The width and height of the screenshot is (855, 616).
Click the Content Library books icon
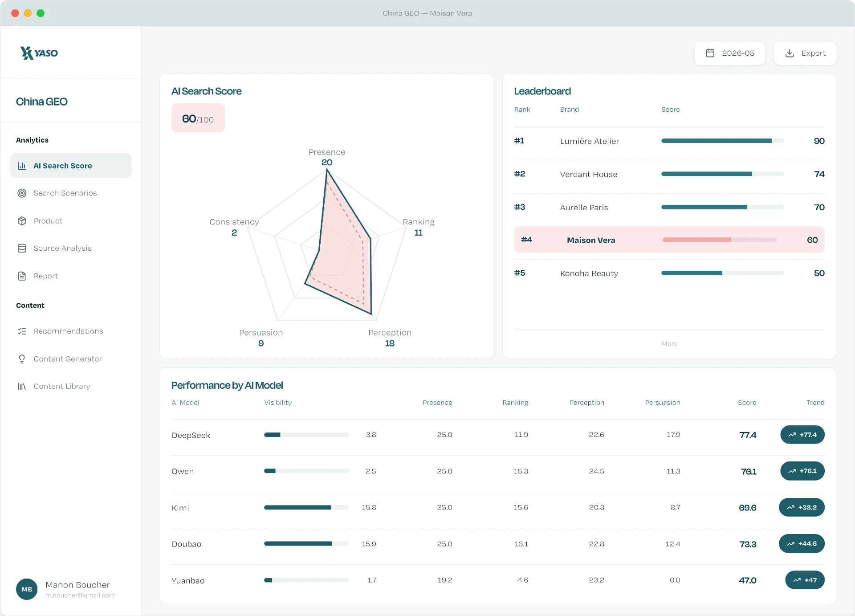tap(22, 387)
